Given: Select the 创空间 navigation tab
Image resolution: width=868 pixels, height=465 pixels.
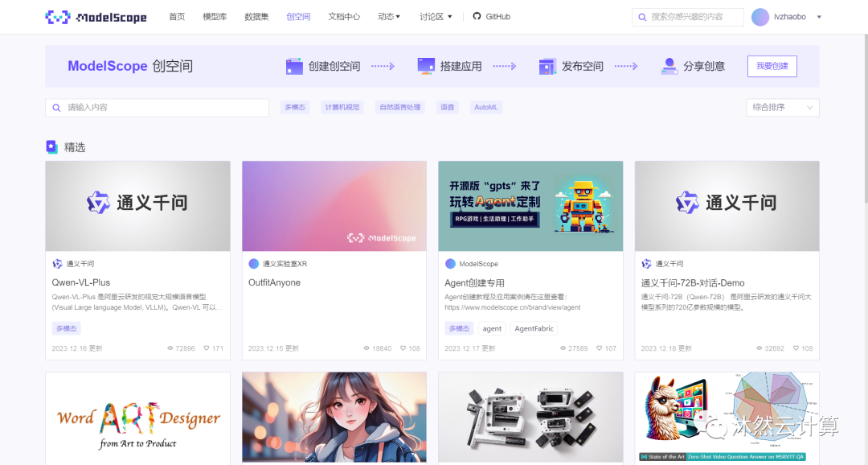Looking at the screenshot, I should click(298, 17).
